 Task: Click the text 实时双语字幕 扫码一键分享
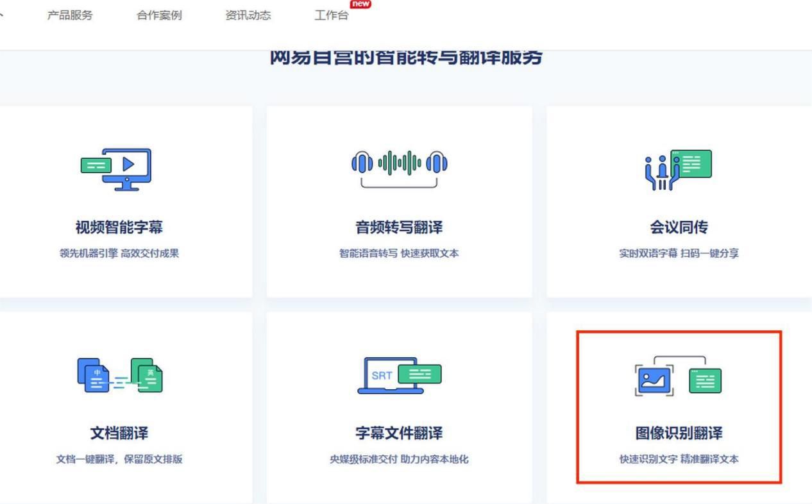[x=679, y=253]
